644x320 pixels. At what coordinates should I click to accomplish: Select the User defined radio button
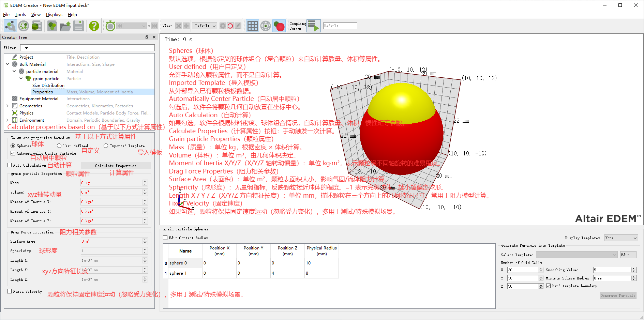point(59,146)
